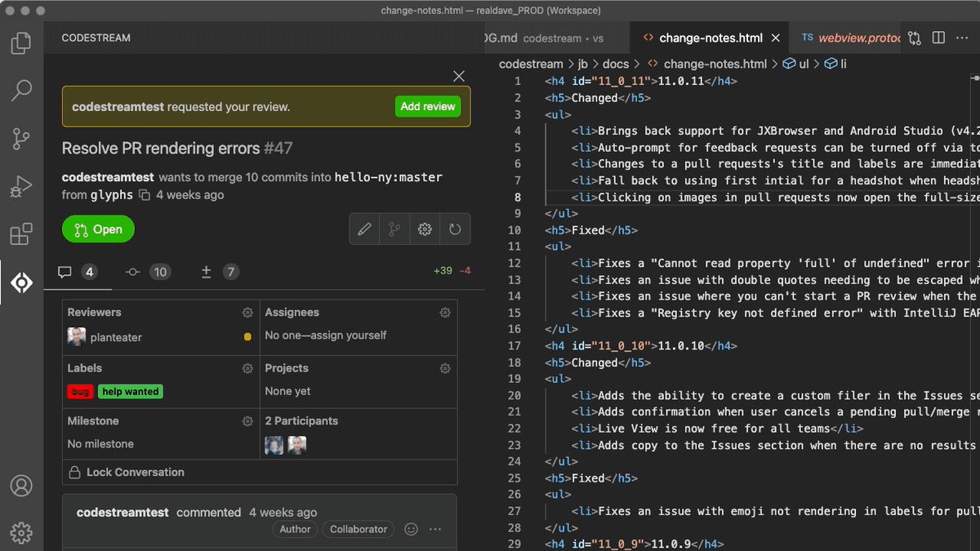Click line number 22 in the gutter
This screenshot has height=551, width=980.
point(514,429)
